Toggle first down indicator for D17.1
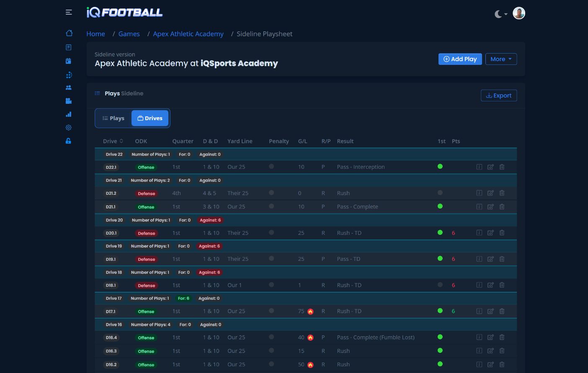588x373 pixels. [440, 311]
